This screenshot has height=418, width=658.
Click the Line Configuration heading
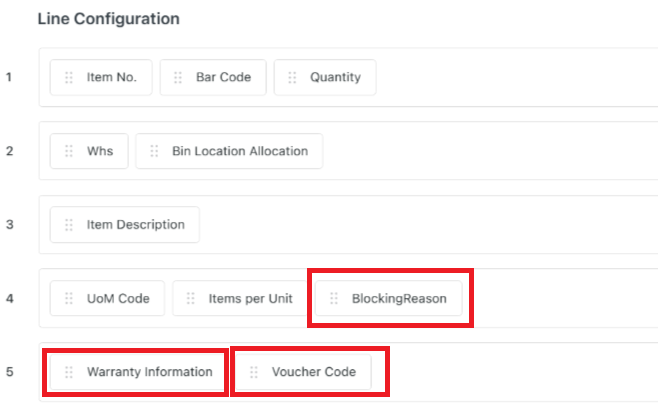tap(108, 19)
